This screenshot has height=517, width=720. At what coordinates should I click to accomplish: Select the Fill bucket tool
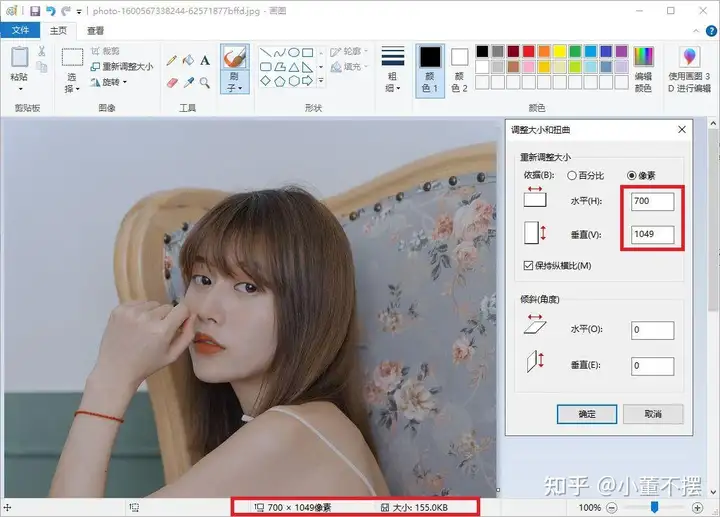click(188, 61)
